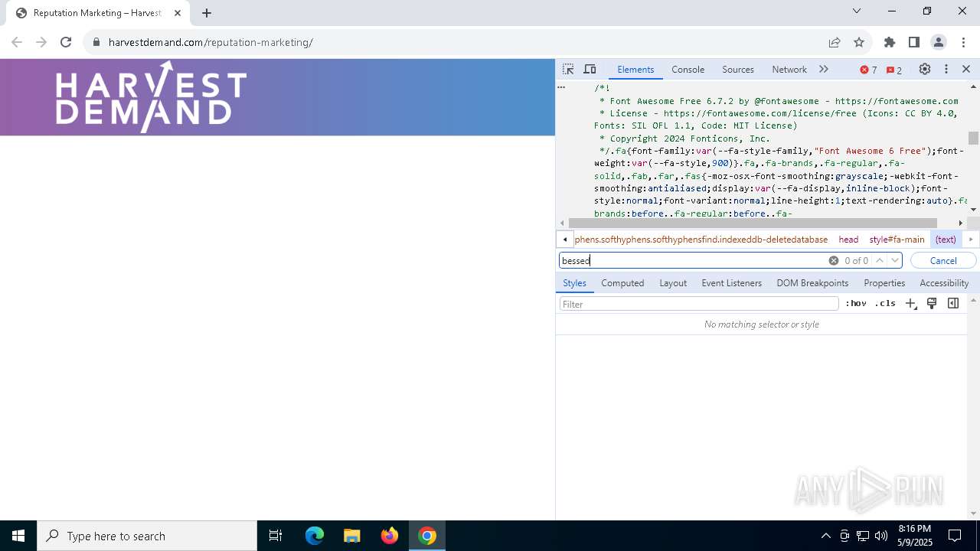Open the Chrome profile avatar
The height and width of the screenshot is (551, 980).
click(939, 42)
